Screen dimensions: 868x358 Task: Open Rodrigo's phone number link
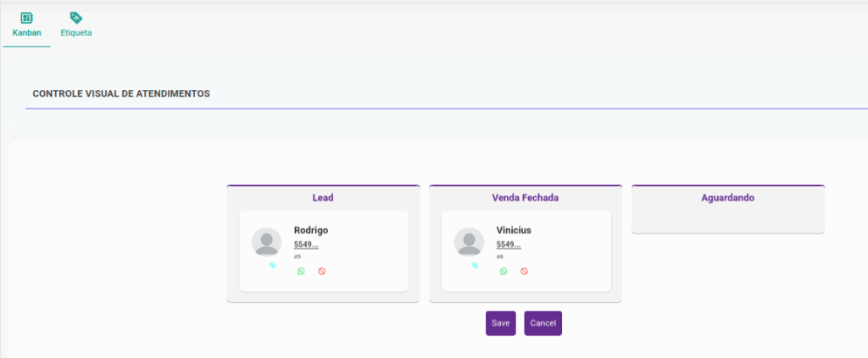tap(306, 244)
